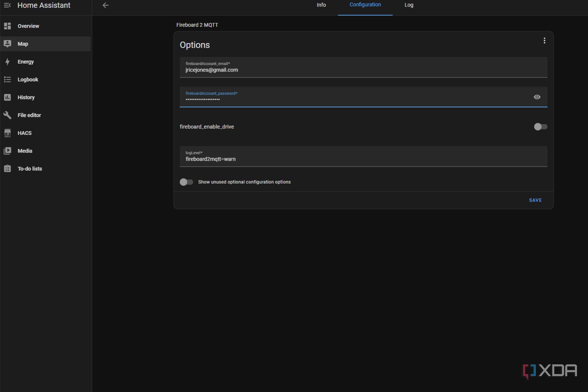Image resolution: width=588 pixels, height=392 pixels.
Task: Click the Media sidebar label
Action: click(x=25, y=151)
